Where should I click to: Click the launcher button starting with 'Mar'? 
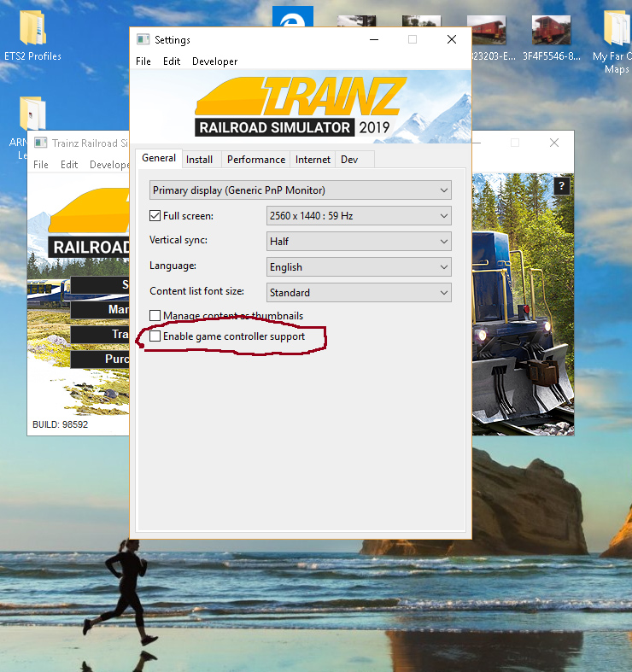(x=100, y=309)
